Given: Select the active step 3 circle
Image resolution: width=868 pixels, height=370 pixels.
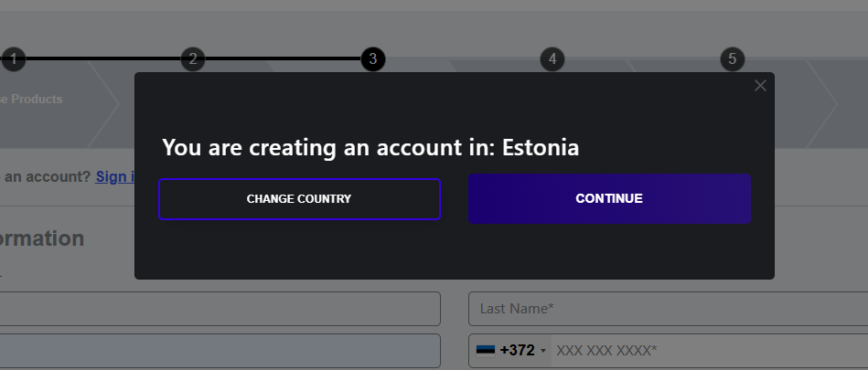Looking at the screenshot, I should click(x=372, y=59).
